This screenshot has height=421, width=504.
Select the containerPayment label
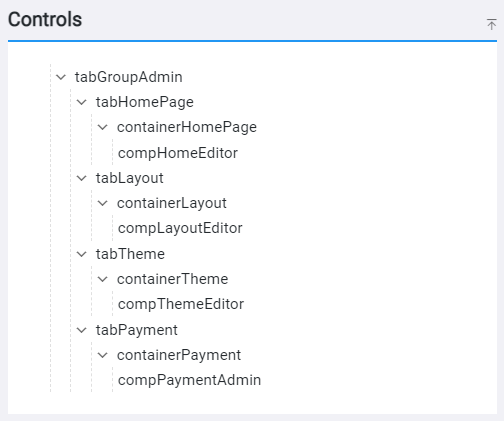pos(179,355)
